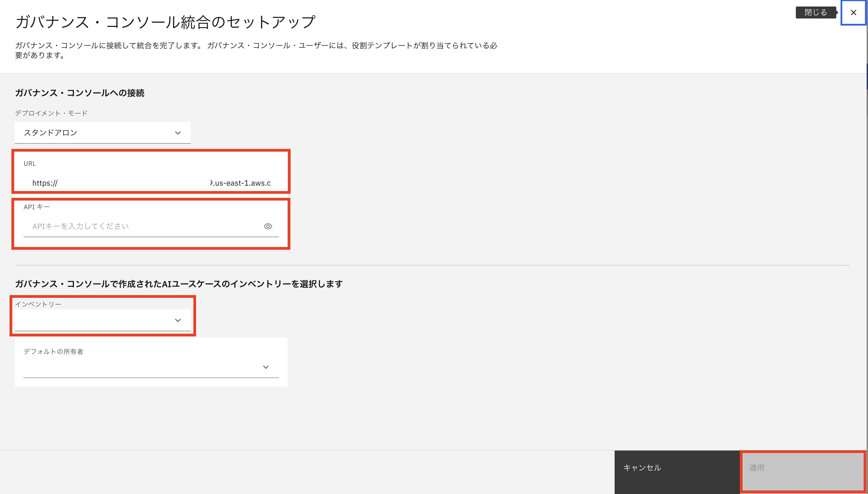Click the 閉じる tooltip label
The height and width of the screenshot is (494, 868).
pos(815,12)
